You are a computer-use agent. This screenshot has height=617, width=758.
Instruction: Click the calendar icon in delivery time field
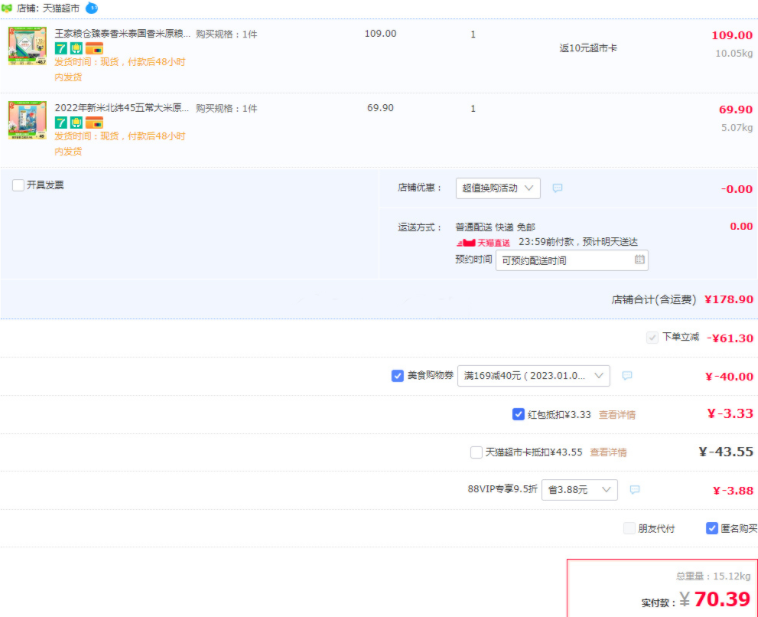(x=639, y=260)
